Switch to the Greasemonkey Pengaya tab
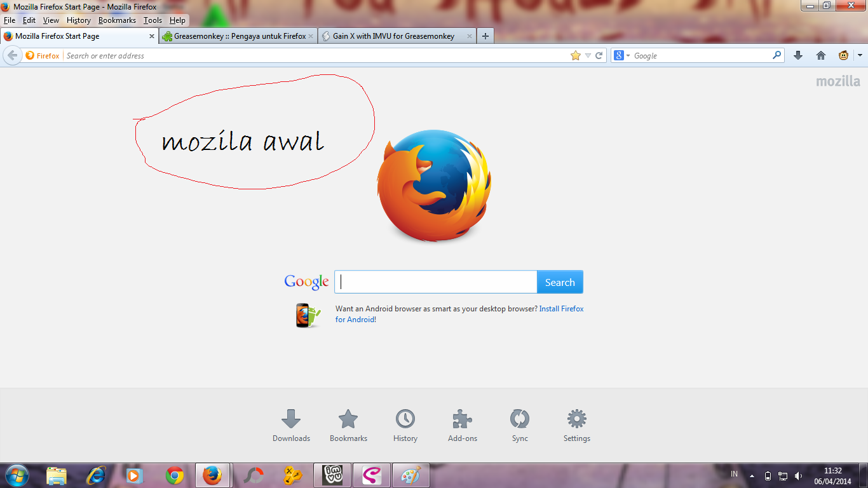The image size is (868, 488). tap(238, 36)
